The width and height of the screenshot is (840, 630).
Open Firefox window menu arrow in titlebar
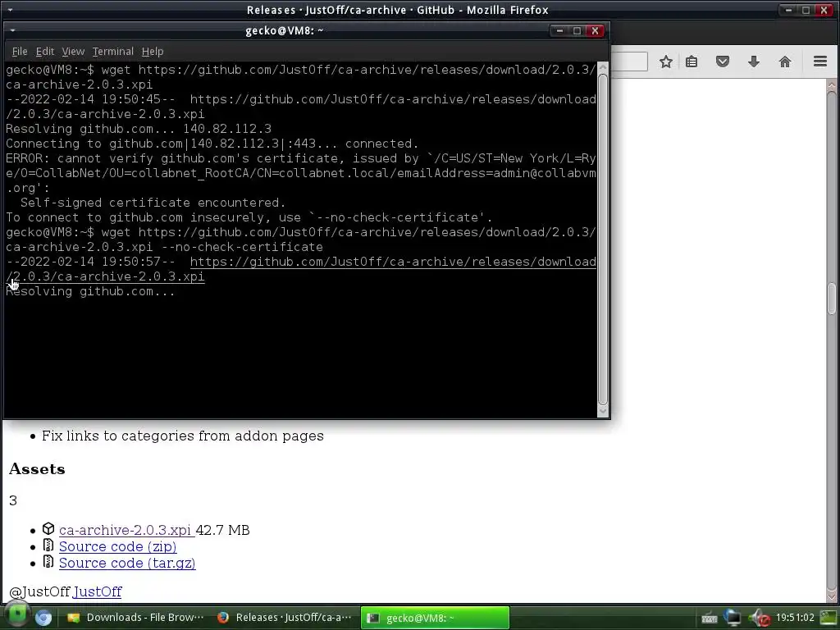click(x=10, y=10)
